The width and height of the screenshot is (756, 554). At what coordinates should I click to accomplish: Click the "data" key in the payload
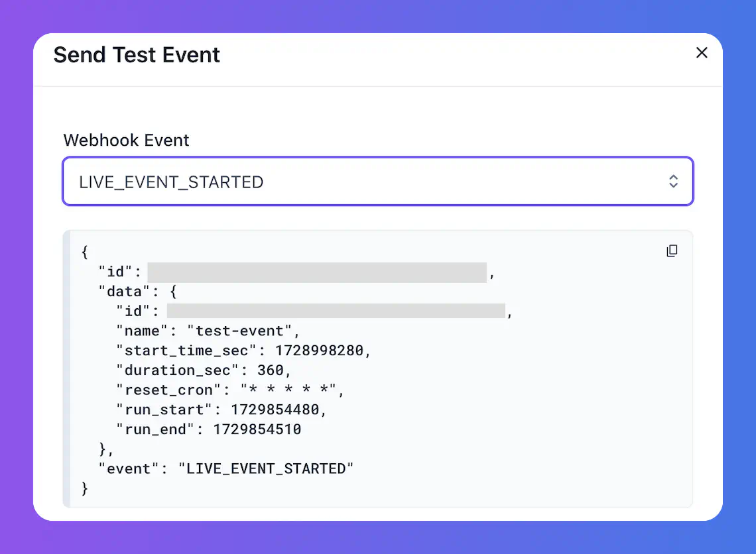click(125, 292)
